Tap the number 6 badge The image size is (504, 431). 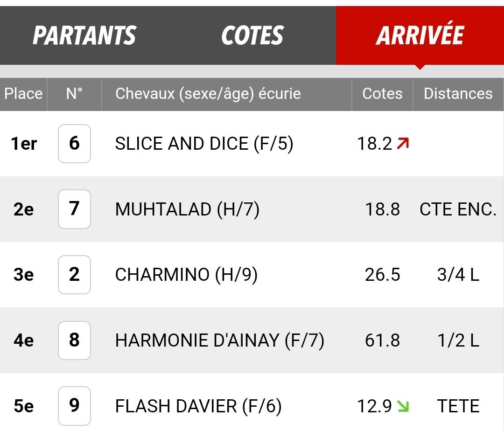[x=74, y=144]
